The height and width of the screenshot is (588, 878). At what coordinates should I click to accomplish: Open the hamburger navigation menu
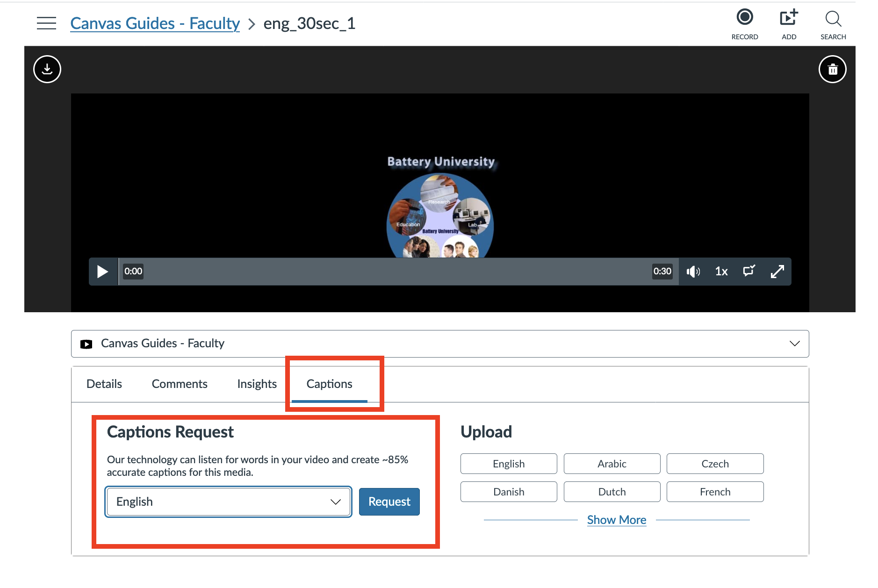click(46, 23)
